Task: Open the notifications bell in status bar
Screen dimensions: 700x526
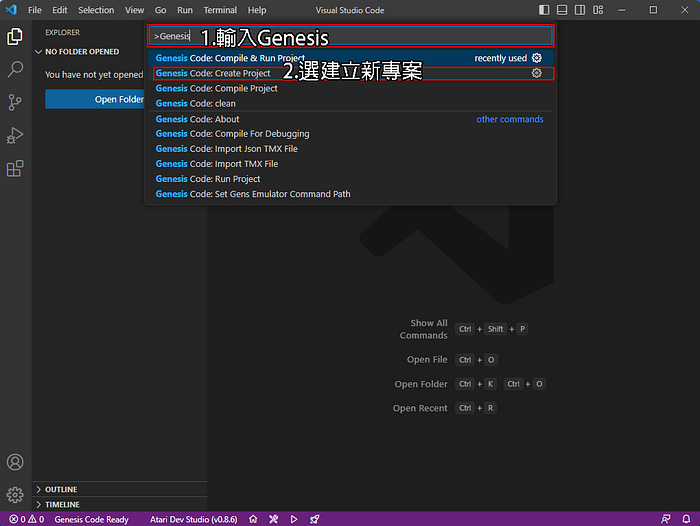Action: coord(686,519)
